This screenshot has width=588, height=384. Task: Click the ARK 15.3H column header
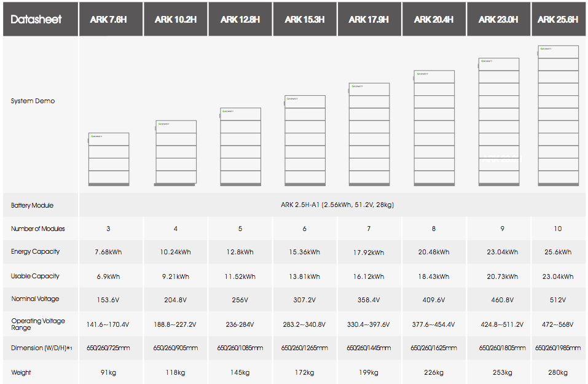[305, 20]
